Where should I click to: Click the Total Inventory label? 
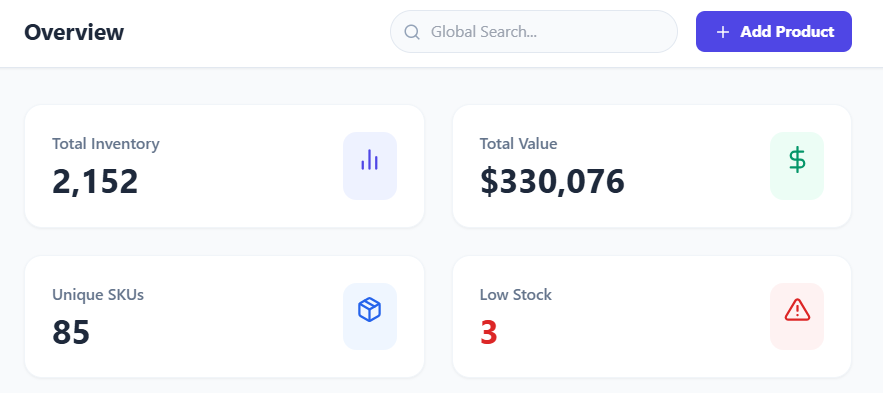click(x=106, y=144)
